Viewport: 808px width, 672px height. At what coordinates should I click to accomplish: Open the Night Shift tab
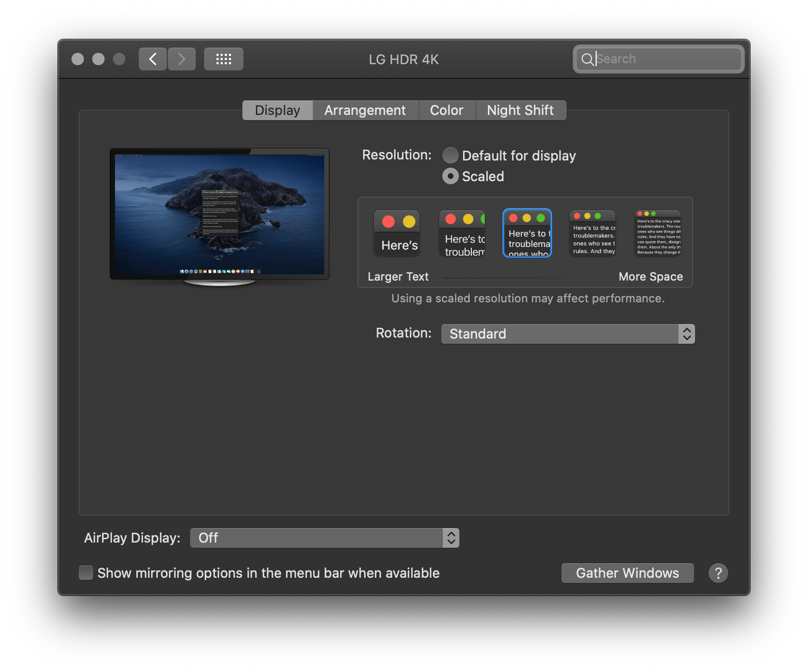coord(520,110)
